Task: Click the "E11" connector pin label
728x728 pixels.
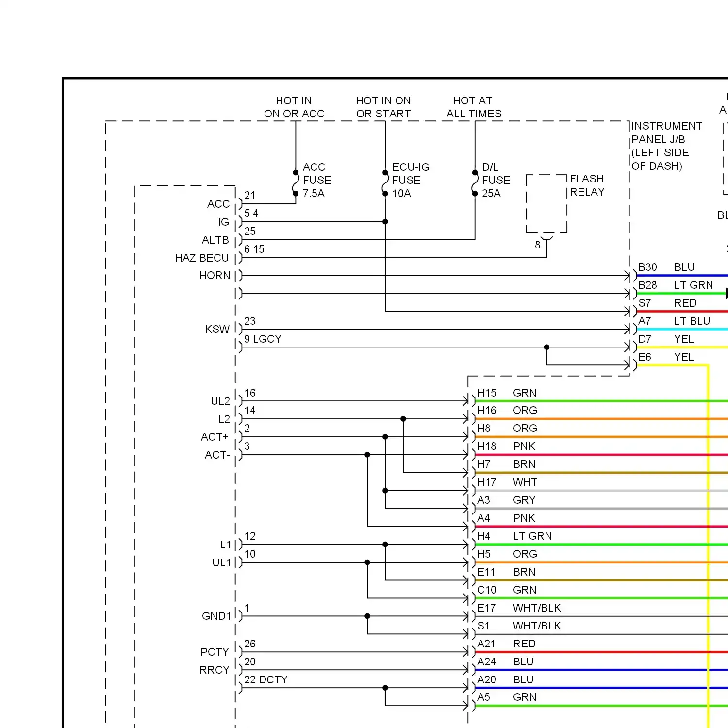Action: coord(486,572)
